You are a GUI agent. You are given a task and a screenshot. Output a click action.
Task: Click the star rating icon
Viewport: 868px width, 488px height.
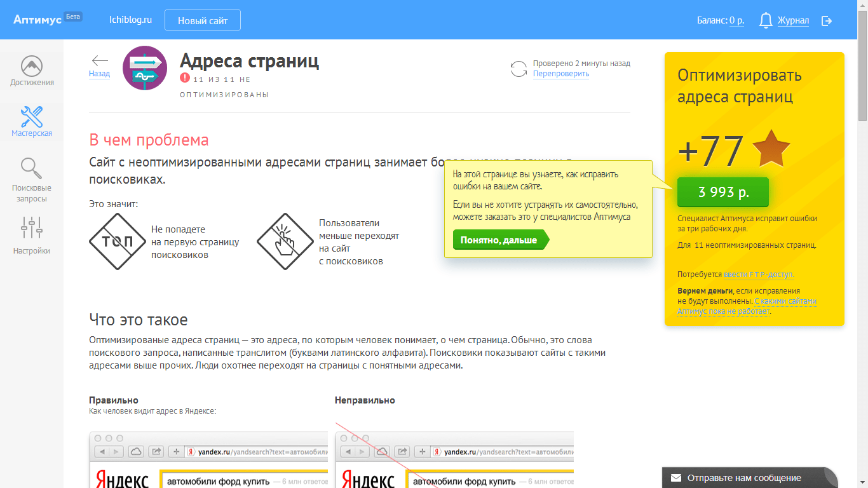pyautogui.click(x=771, y=149)
